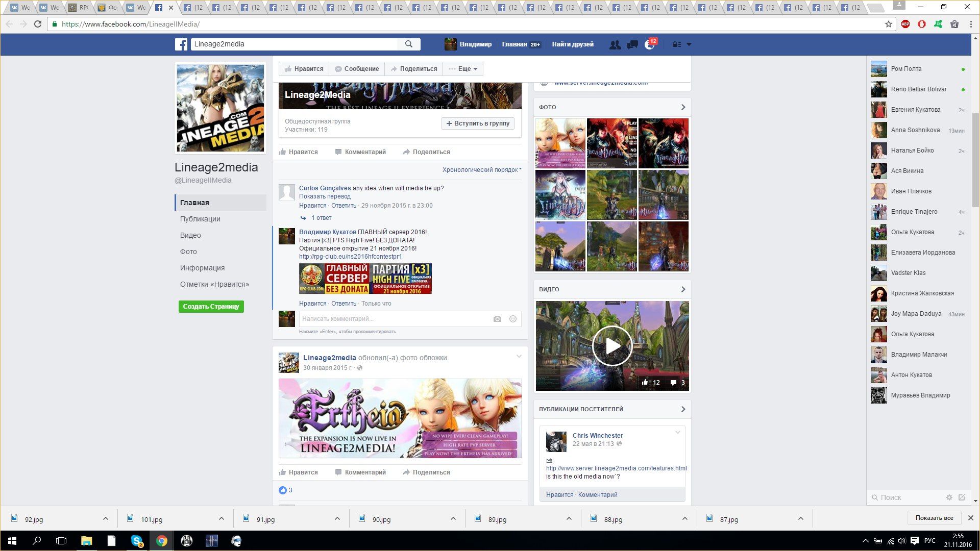Attach photo via camera icon in comment box
The image size is (980, 551).
coord(497,319)
